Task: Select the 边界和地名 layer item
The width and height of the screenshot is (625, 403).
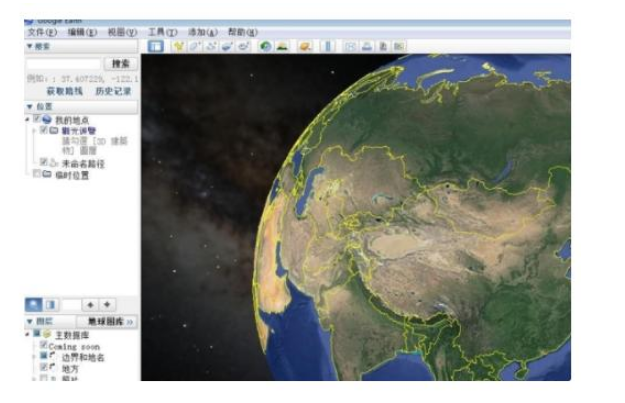Action: coord(83,358)
